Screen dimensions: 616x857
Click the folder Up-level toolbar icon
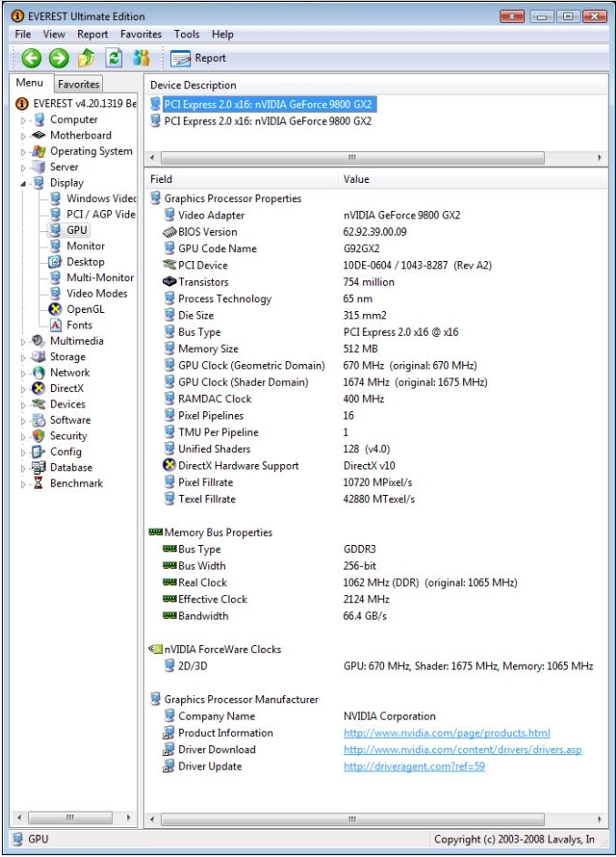(87, 58)
